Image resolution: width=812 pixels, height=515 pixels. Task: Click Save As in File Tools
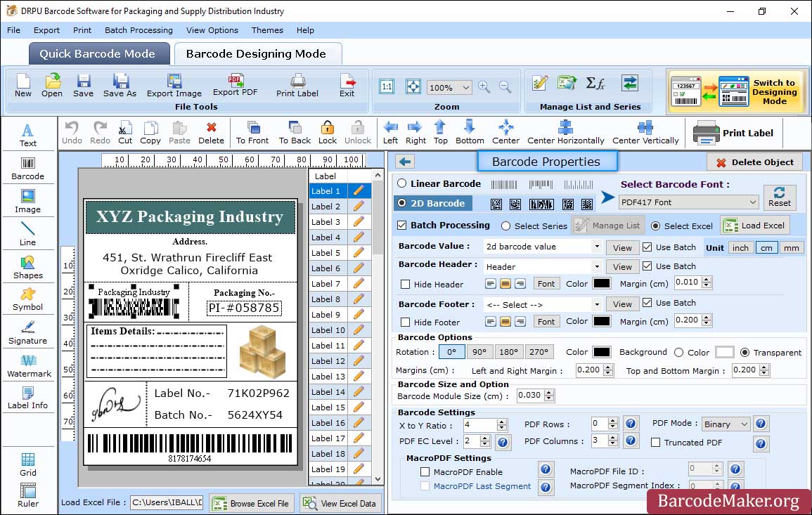[120, 86]
